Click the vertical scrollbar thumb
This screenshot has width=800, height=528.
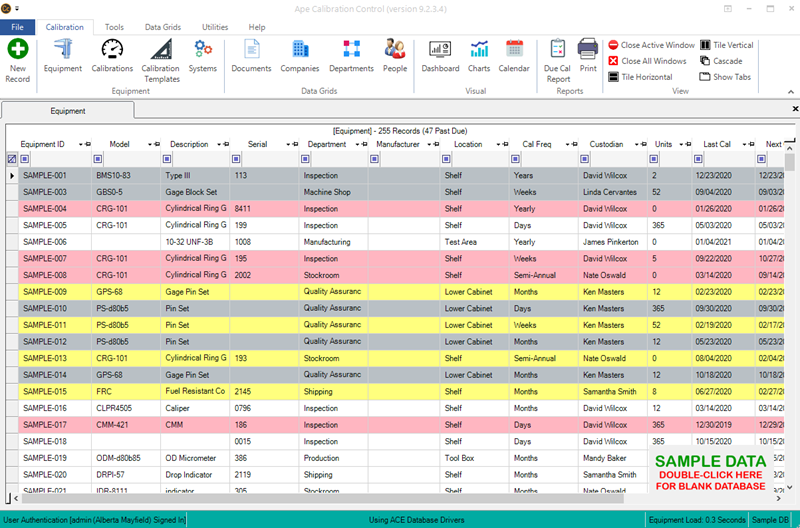(x=789, y=163)
